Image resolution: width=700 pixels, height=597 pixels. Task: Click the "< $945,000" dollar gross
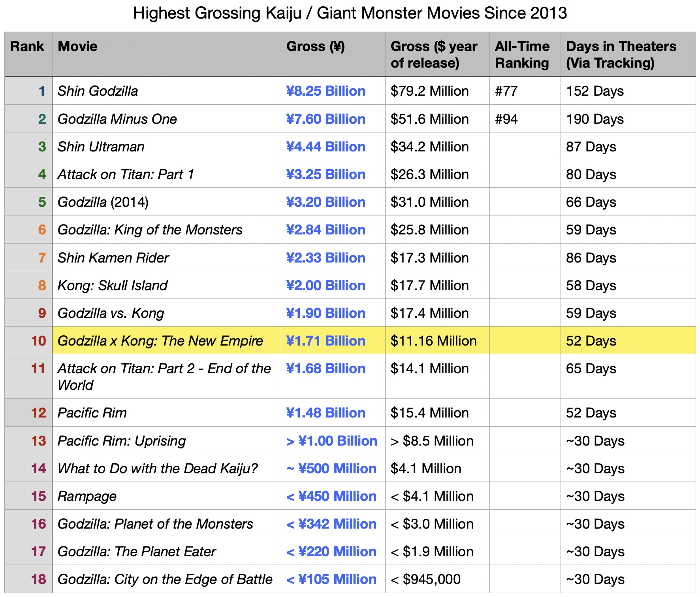(426, 579)
